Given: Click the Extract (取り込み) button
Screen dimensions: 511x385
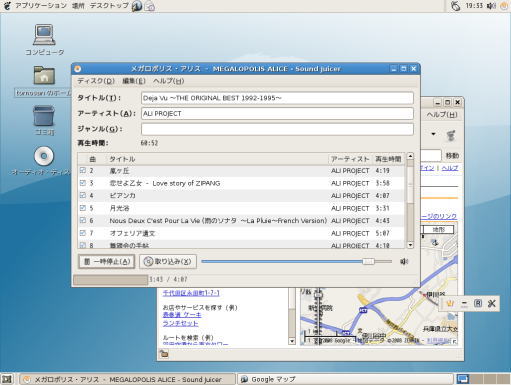Looking at the screenshot, I should (168, 262).
